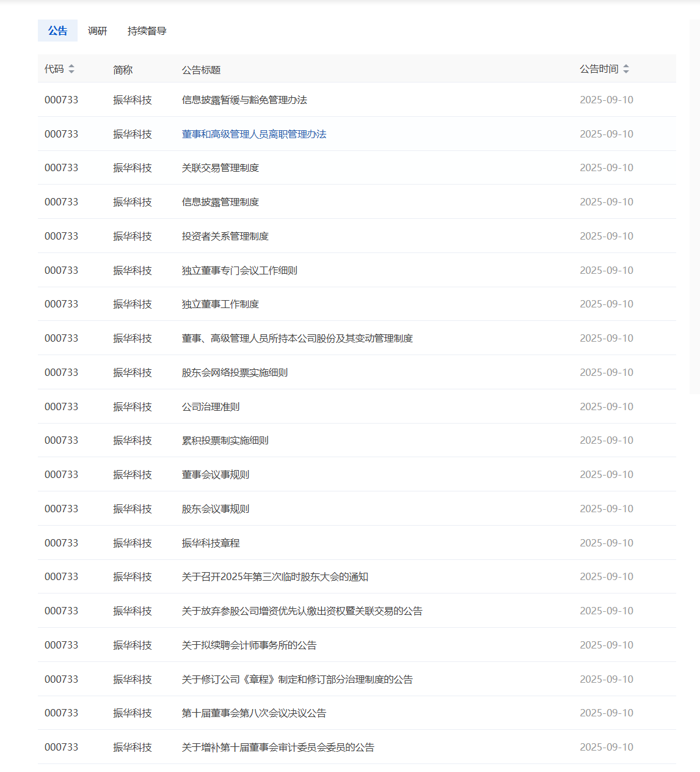Click 振华科技 in the 独立董事工作制度 row
Screen dimensions: 700x772
[x=133, y=304]
